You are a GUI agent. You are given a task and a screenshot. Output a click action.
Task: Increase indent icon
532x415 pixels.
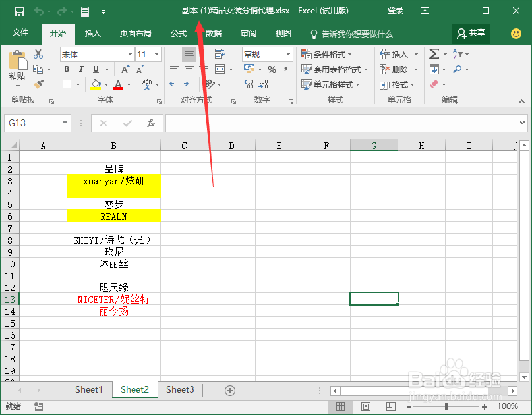pos(189,84)
